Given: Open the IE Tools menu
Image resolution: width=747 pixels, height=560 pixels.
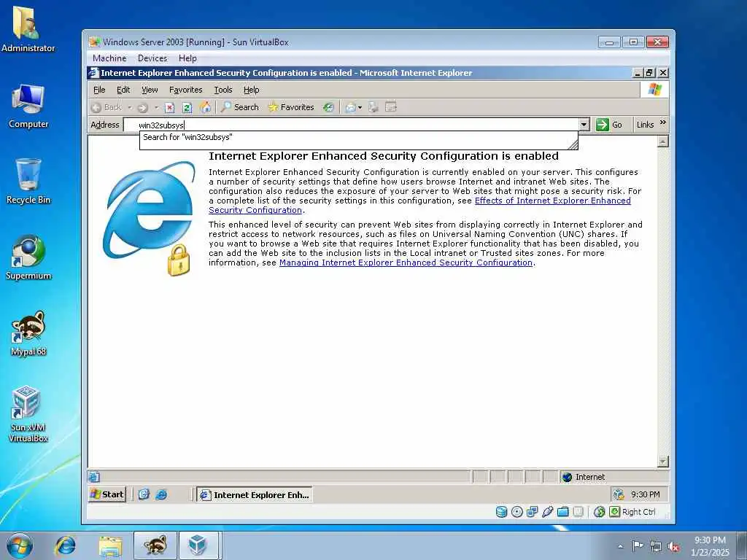Looking at the screenshot, I should coord(223,90).
